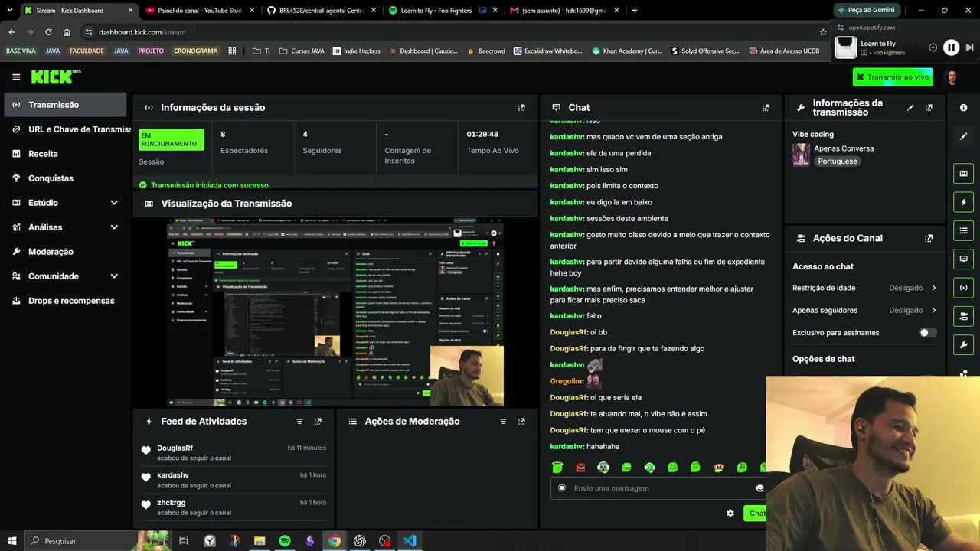Send message with the green Chat button
This screenshot has width=980, height=551.
[756, 514]
